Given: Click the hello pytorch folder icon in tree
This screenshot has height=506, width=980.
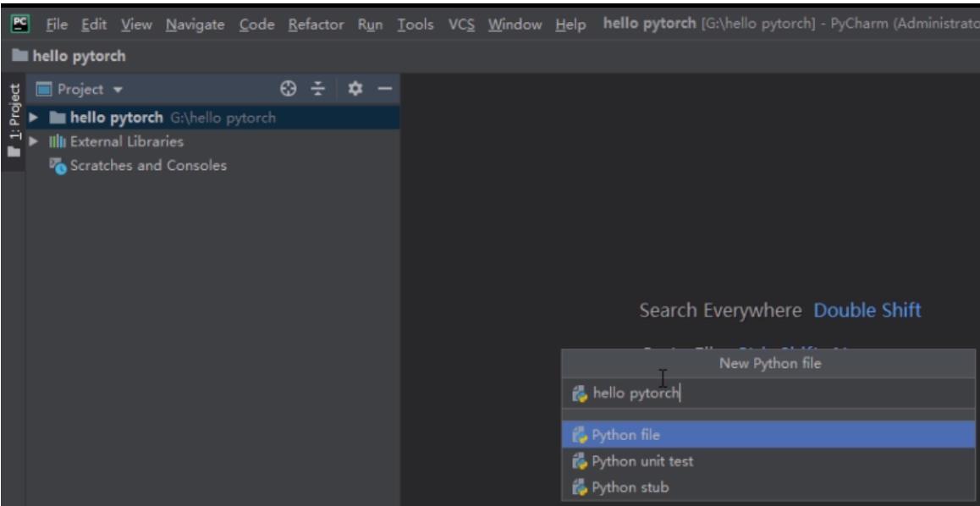Looking at the screenshot, I should 58,118.
